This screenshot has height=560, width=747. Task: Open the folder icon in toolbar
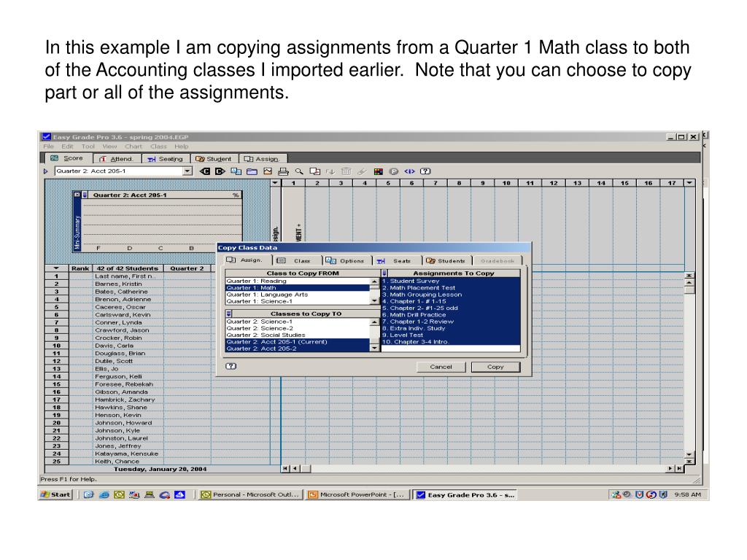[x=252, y=171]
